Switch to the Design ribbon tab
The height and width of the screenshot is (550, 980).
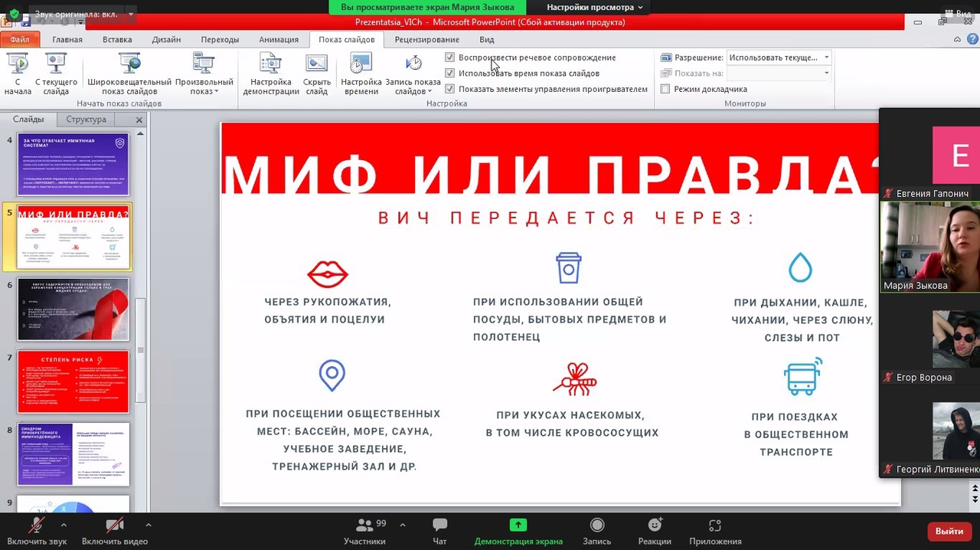pos(166,40)
